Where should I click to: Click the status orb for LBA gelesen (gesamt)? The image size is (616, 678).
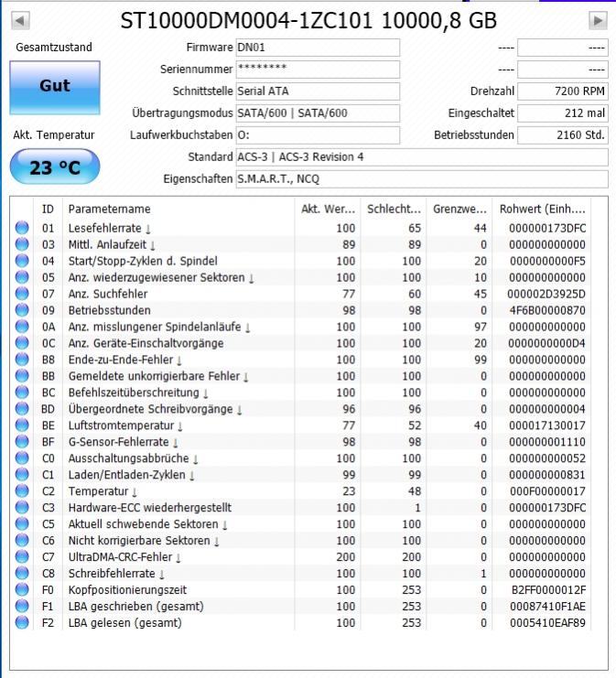click(x=22, y=622)
